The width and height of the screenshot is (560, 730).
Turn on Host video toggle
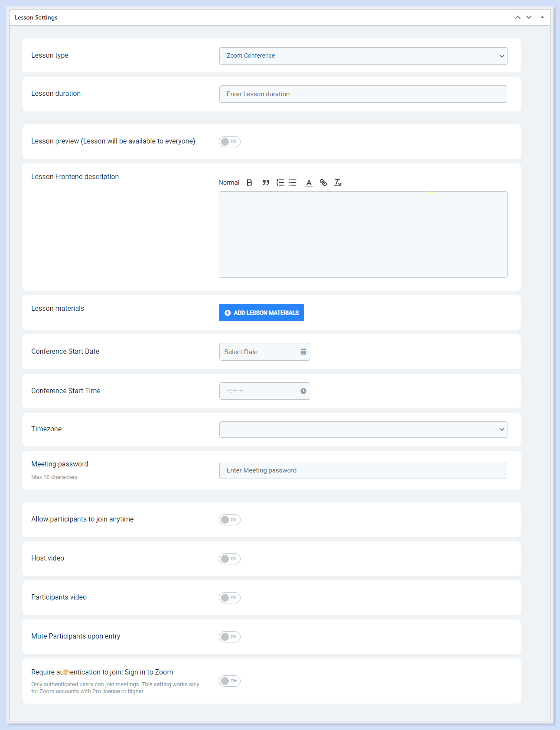[x=230, y=559]
